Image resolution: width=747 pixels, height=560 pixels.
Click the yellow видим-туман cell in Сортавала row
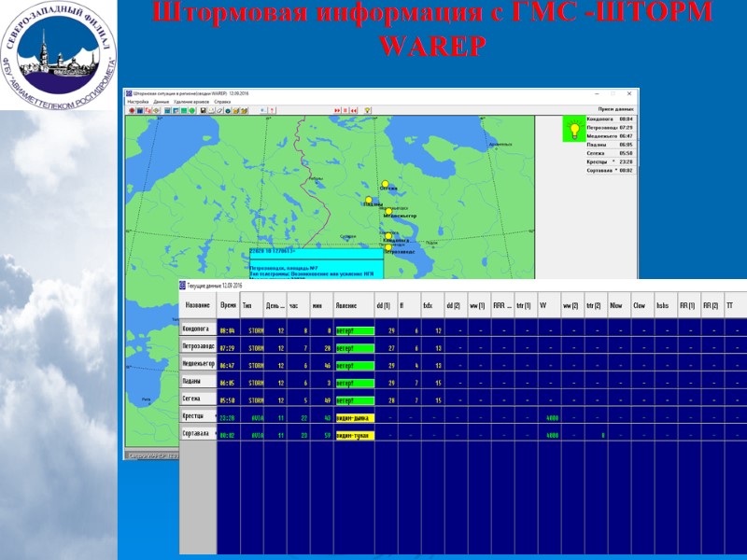(355, 436)
